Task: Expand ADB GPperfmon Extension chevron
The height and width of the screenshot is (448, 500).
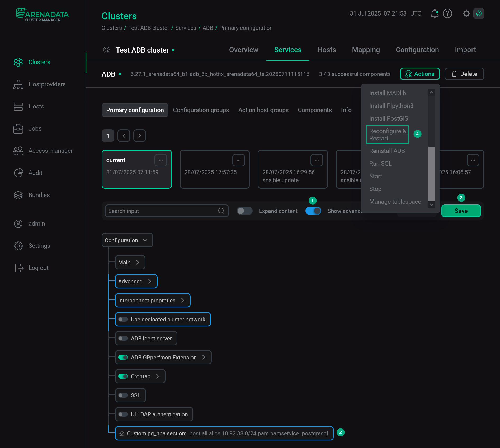Action: click(x=204, y=357)
